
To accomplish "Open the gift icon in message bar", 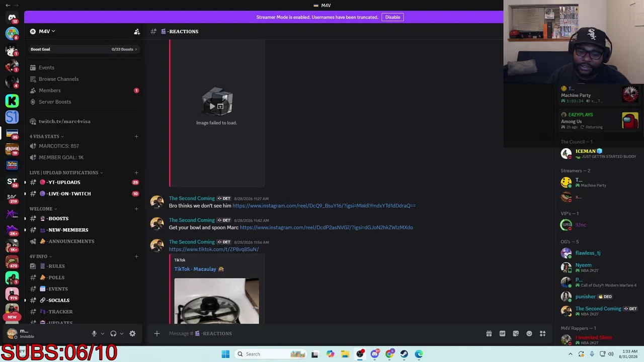I will coord(489,333).
